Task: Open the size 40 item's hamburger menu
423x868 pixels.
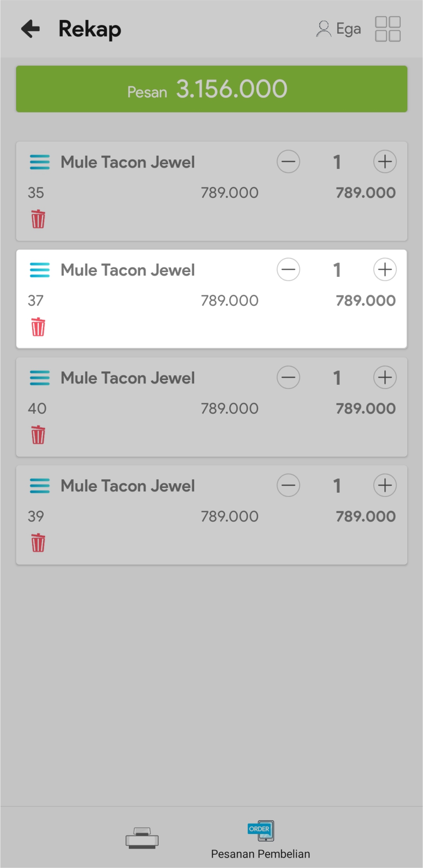Action: tap(40, 378)
